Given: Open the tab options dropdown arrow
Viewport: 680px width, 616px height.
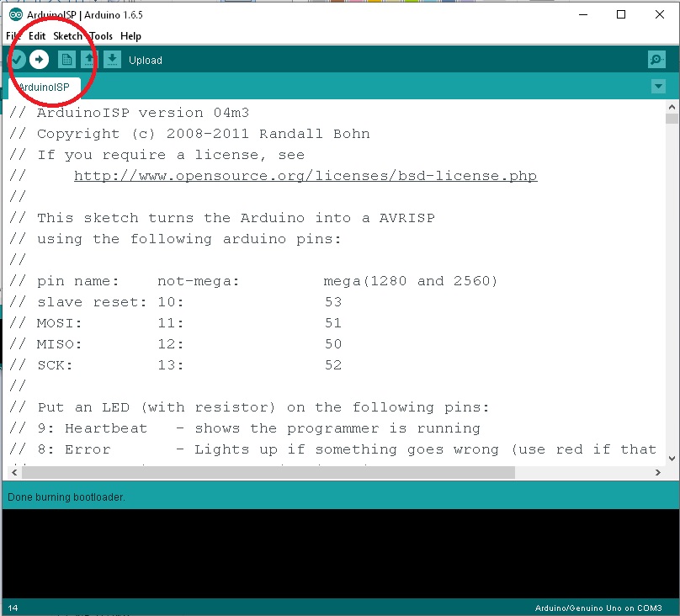Looking at the screenshot, I should [658, 87].
